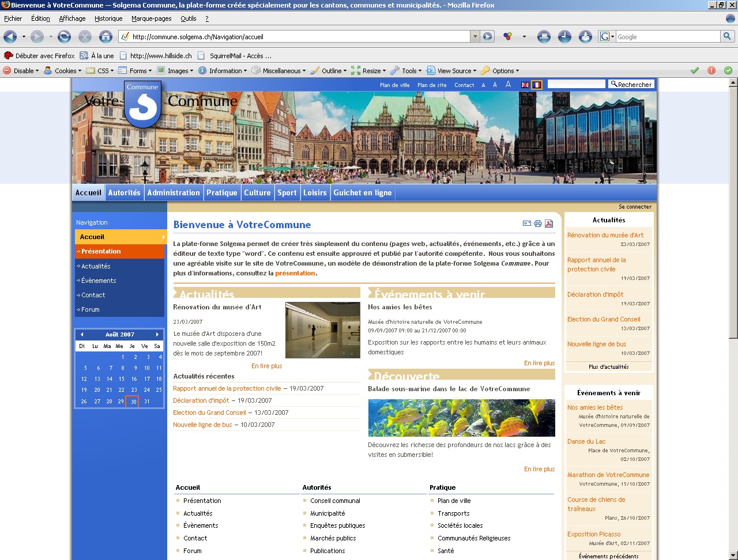Open the Marque-pages menu
The width and height of the screenshot is (738, 560).
tap(151, 18)
